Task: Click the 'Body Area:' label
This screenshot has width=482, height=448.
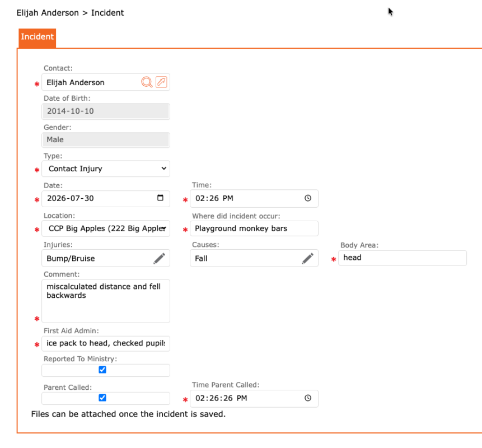Action: click(359, 245)
